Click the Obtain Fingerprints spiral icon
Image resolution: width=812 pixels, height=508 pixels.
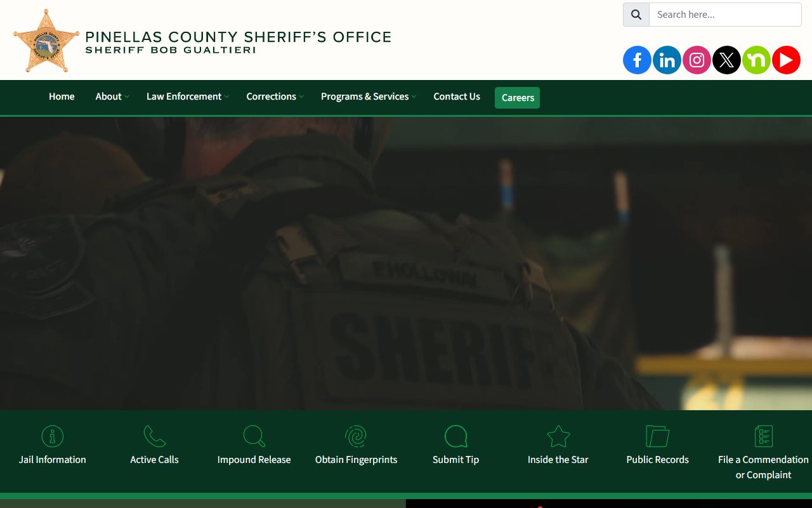tap(356, 436)
